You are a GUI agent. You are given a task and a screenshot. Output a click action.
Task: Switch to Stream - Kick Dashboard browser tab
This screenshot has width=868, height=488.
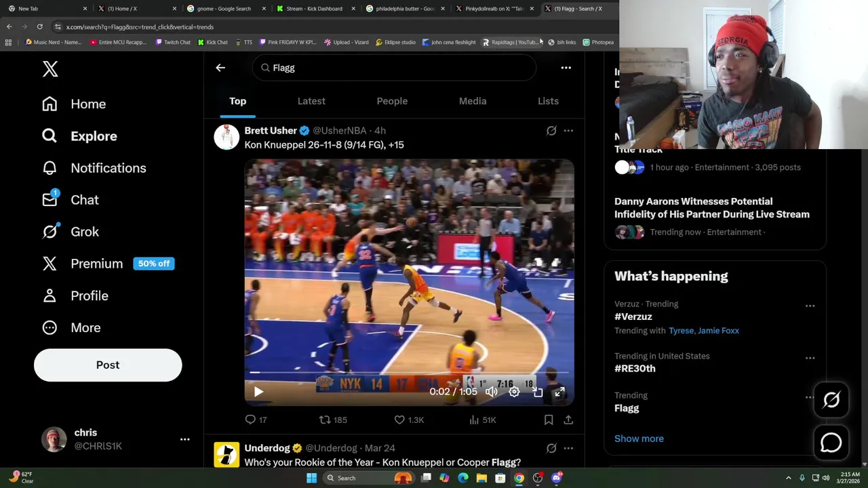[x=314, y=8]
